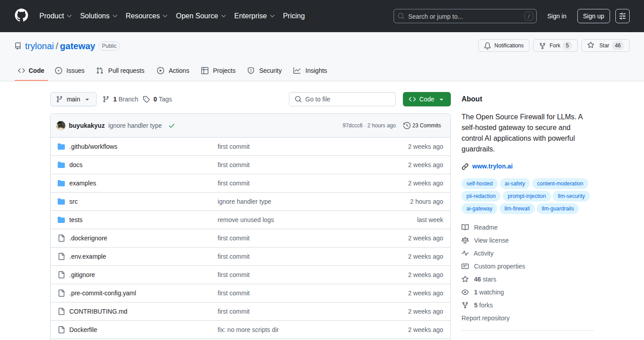
Task: Expand the Resources menu
Action: pyautogui.click(x=147, y=16)
